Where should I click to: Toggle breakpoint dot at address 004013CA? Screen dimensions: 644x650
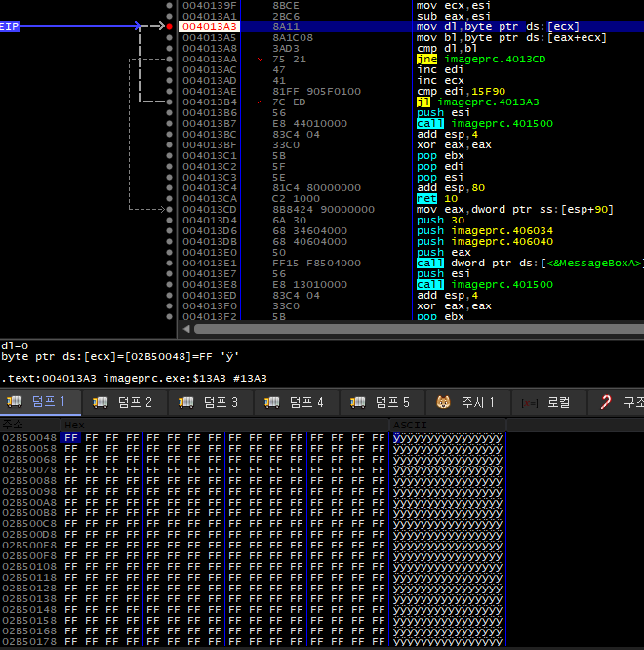(x=169, y=198)
